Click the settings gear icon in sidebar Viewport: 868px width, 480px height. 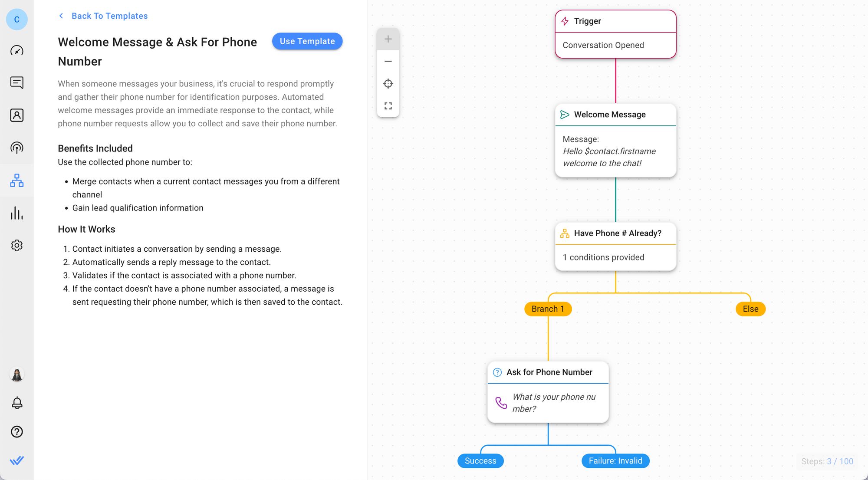16,245
